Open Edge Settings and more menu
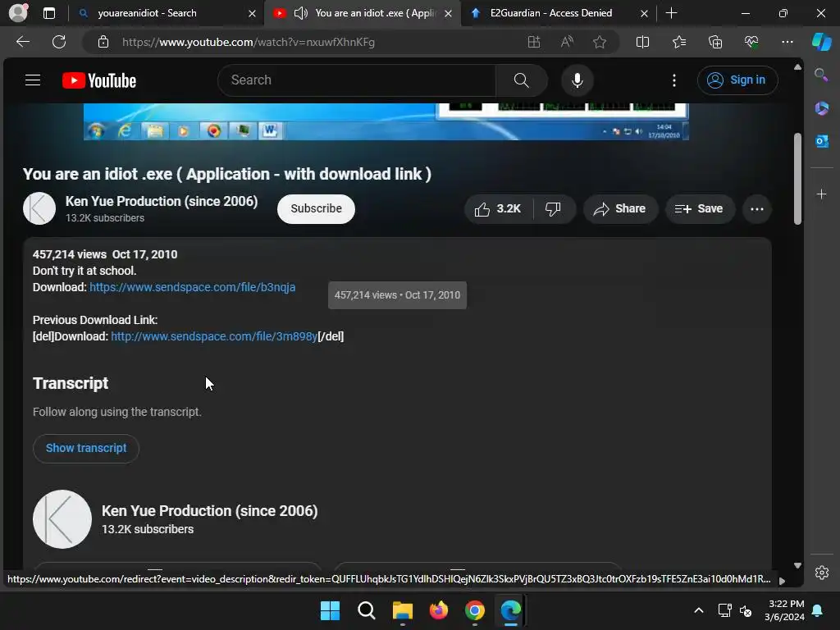This screenshot has height=630, width=840. click(x=787, y=42)
